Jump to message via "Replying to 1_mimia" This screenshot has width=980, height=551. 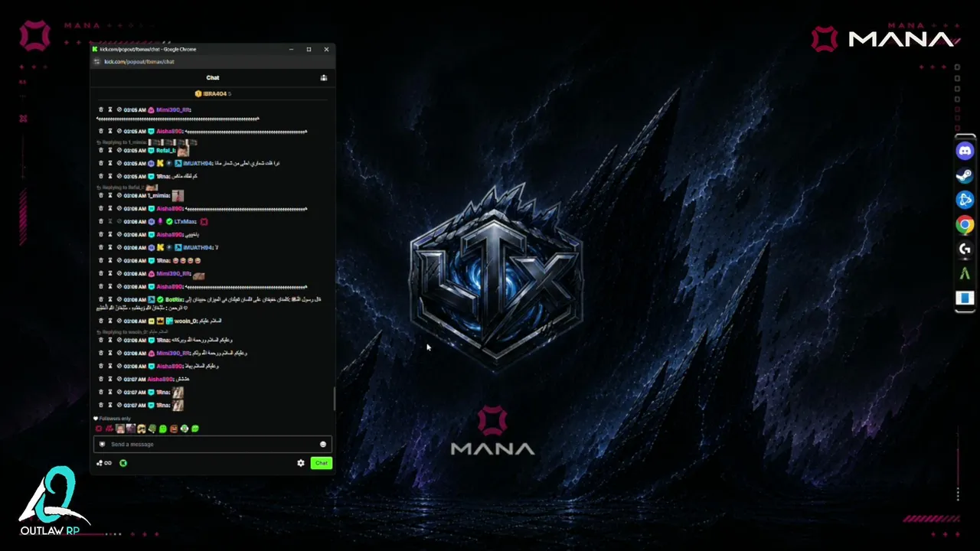coord(124,142)
